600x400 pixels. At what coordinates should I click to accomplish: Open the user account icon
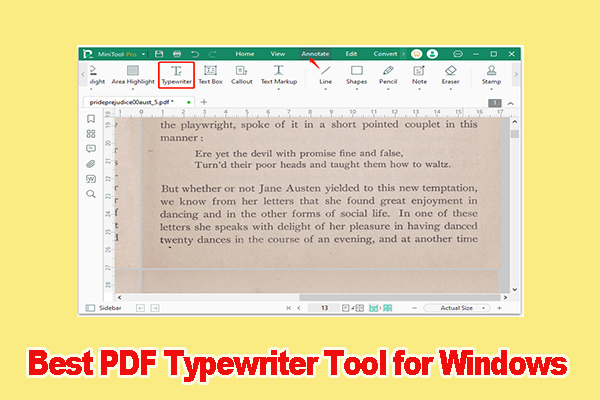pyautogui.click(x=432, y=54)
